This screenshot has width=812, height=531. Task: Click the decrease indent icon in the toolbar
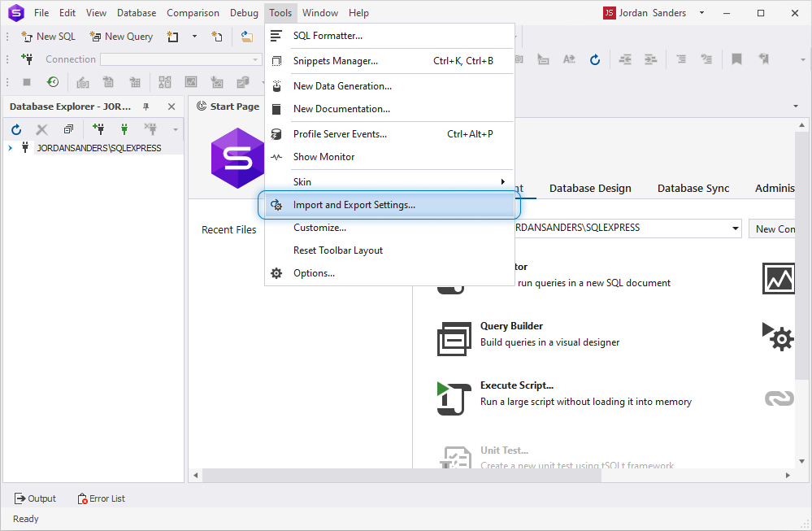(x=625, y=59)
